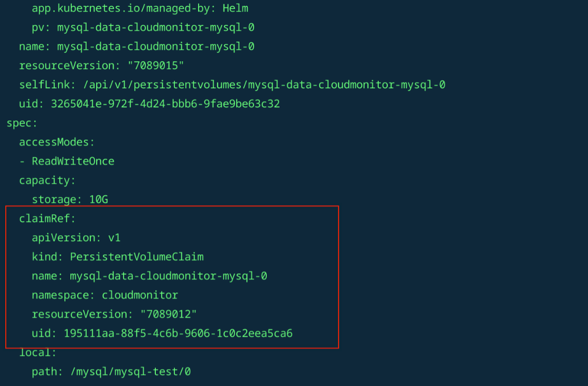
Task: Click the 'claimRef:' key
Action: [x=48, y=218]
